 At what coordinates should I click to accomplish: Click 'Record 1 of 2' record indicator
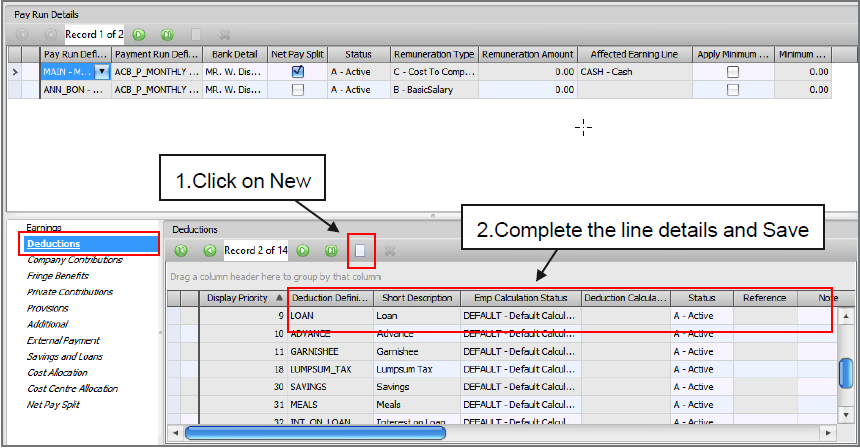pyautogui.click(x=94, y=35)
